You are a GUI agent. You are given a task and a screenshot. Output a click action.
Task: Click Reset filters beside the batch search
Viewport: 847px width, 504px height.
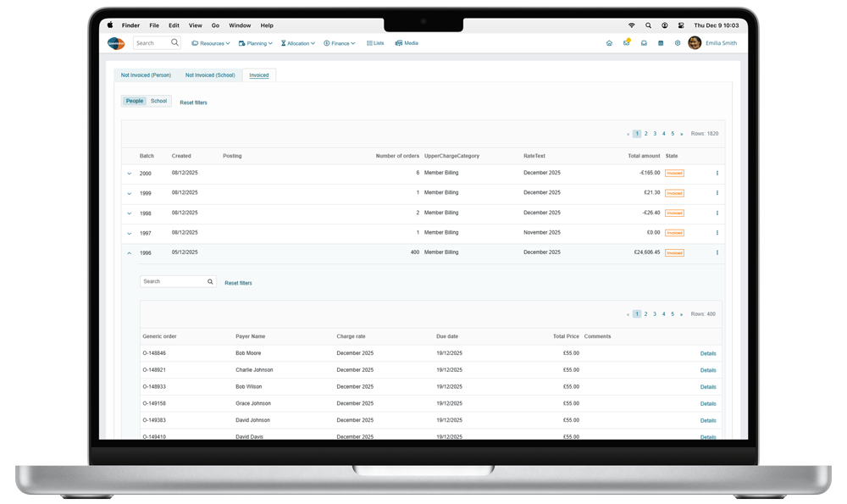[x=238, y=283]
